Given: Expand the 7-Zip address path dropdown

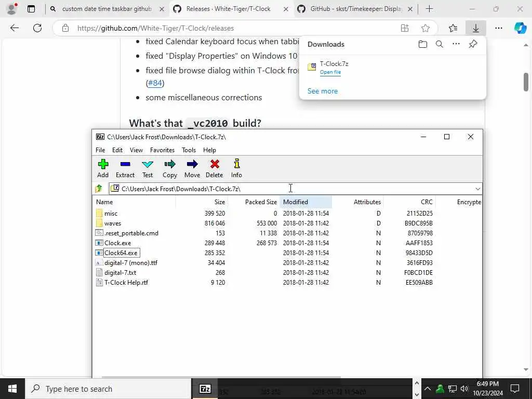Looking at the screenshot, I should (x=478, y=189).
